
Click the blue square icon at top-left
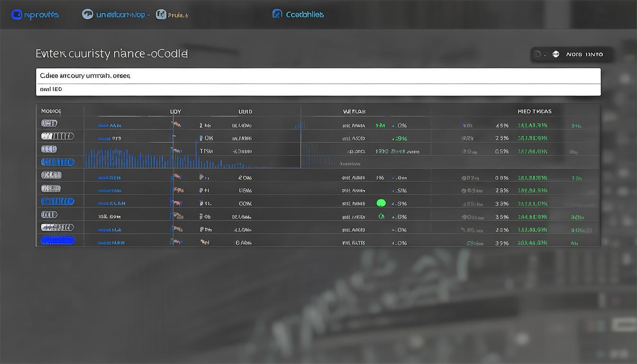[17, 15]
